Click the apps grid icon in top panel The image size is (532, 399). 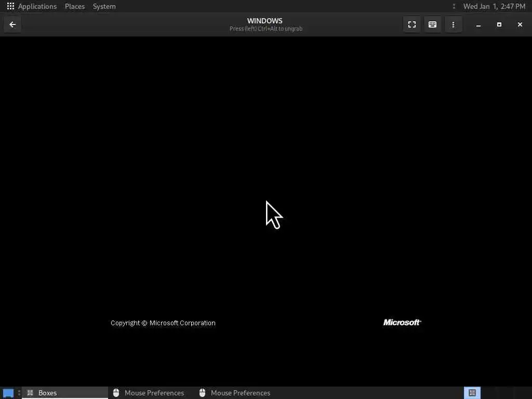[10, 6]
